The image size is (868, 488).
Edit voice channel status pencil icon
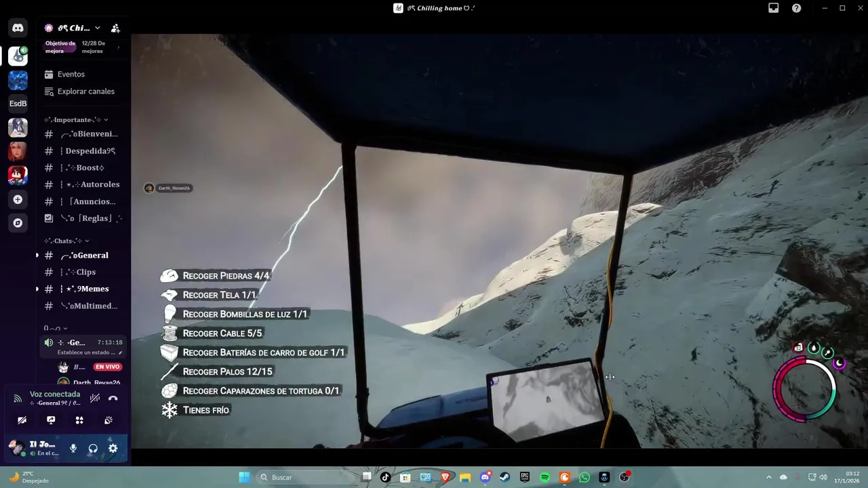(x=121, y=352)
